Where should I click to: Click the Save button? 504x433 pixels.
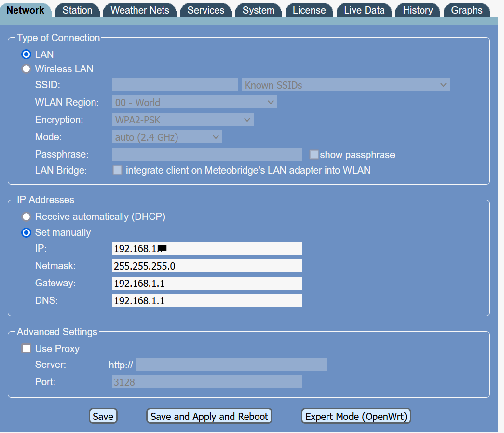coord(103,417)
